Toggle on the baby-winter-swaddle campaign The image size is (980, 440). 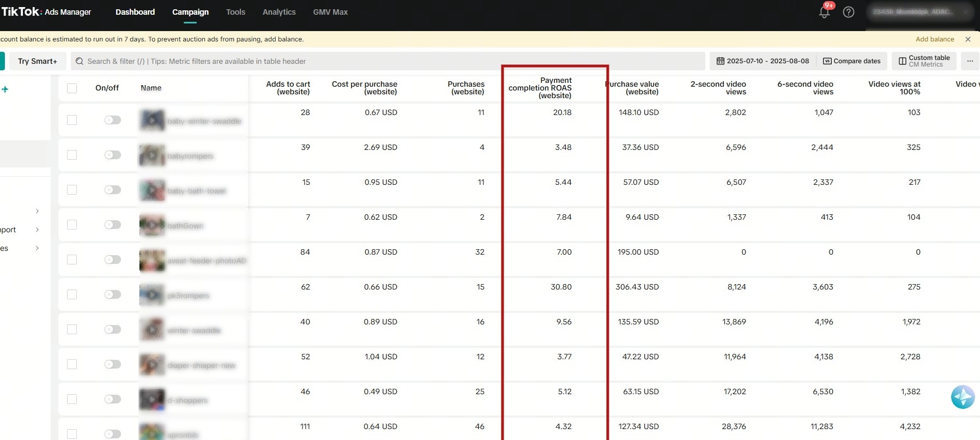[113, 120]
